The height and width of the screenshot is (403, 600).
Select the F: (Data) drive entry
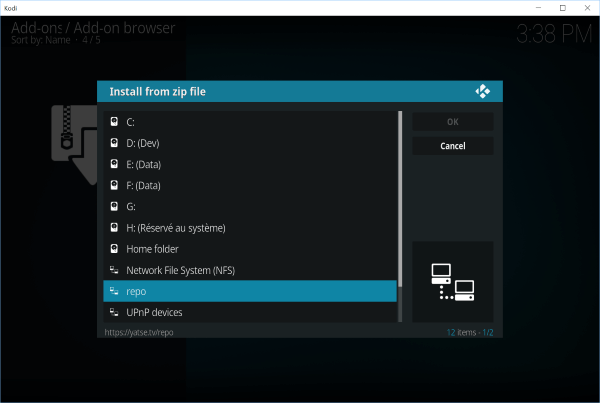click(x=250, y=185)
